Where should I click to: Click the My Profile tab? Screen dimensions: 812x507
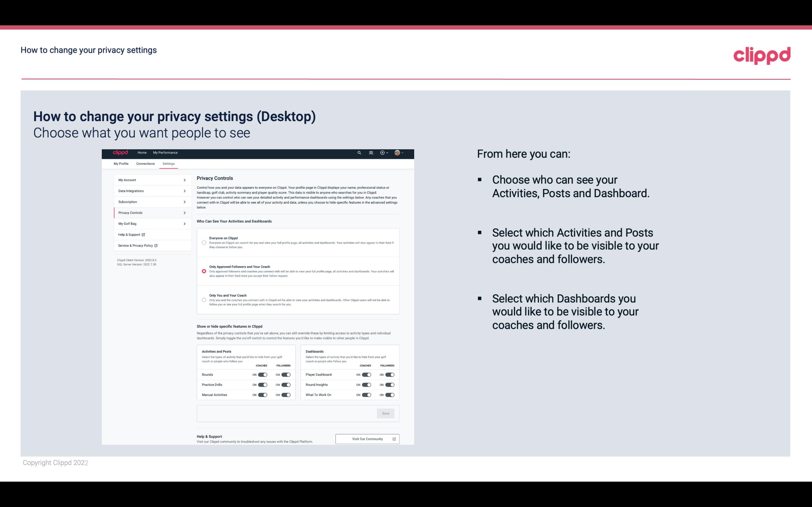tap(121, 163)
